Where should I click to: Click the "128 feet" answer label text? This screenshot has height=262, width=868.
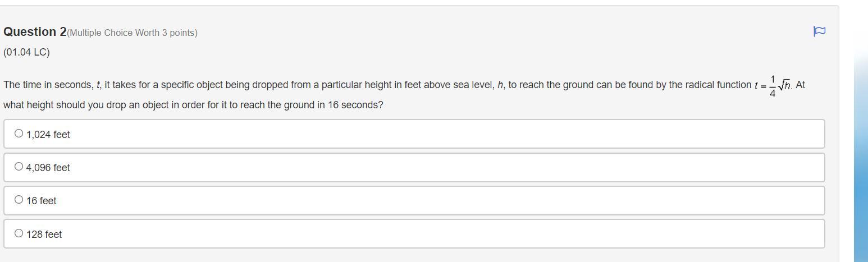44,235
